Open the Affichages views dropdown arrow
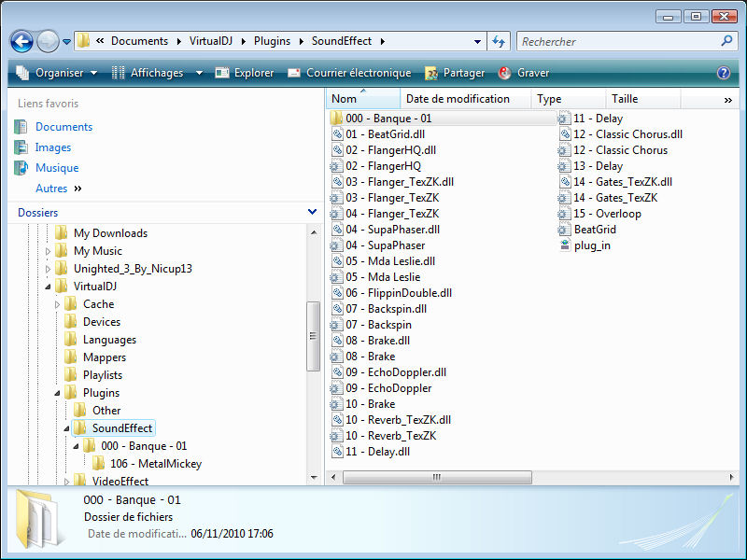Screen dimensions: 747x560 point(199,73)
